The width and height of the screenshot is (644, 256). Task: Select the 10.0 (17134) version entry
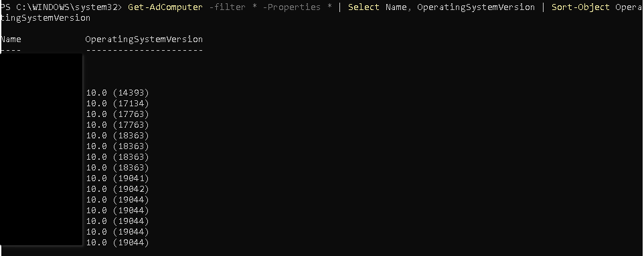click(x=117, y=104)
